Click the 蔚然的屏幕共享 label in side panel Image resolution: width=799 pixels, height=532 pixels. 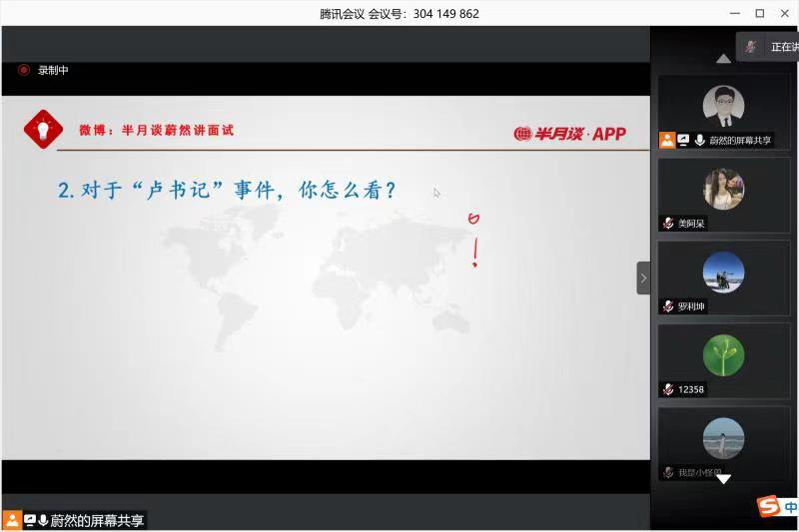pos(740,140)
